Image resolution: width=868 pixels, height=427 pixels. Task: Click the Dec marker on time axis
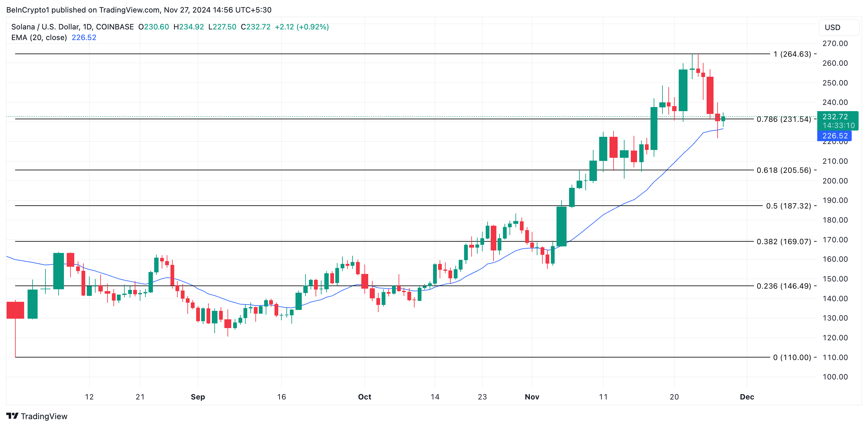click(747, 397)
